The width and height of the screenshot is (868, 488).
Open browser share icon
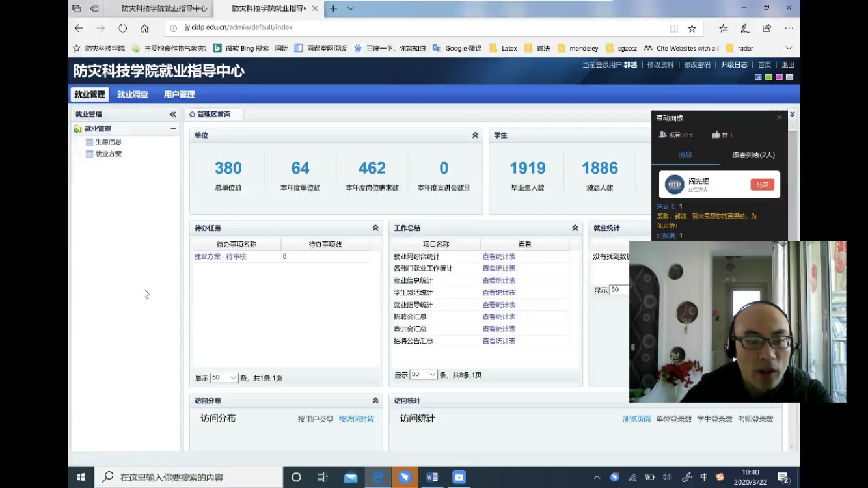click(x=766, y=28)
